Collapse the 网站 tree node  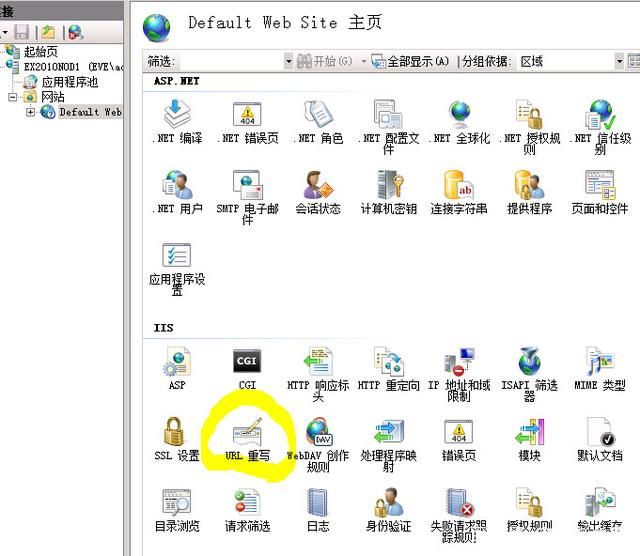point(13,97)
